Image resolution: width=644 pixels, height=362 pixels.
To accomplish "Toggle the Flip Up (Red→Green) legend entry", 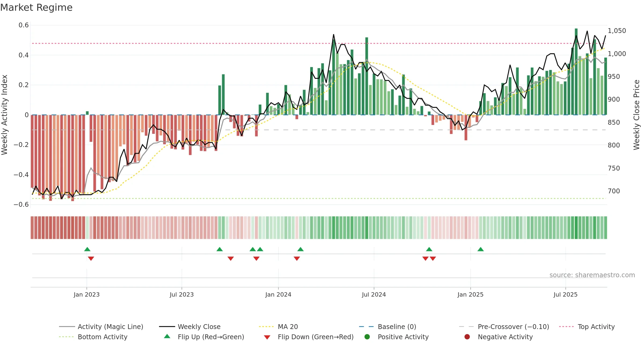I will [x=204, y=337].
